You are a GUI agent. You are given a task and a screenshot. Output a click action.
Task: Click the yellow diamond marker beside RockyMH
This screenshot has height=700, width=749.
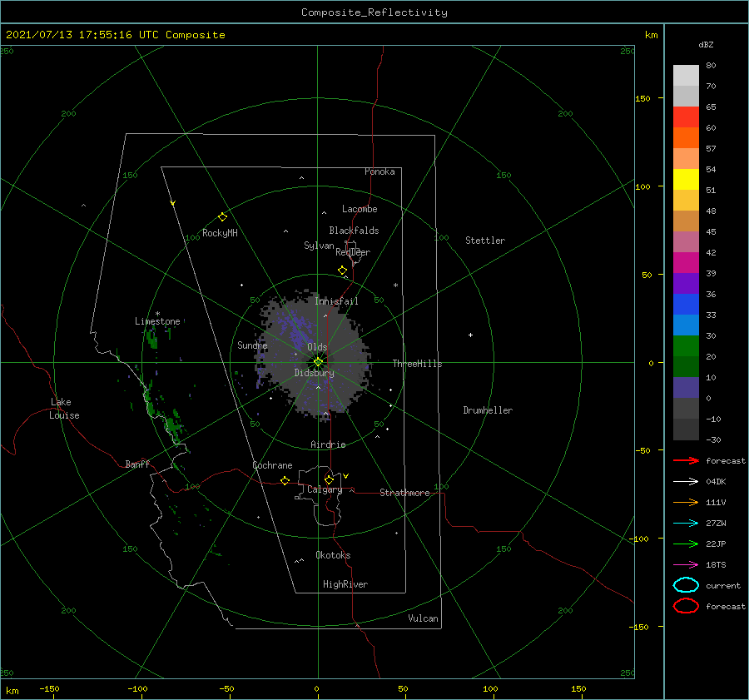(x=222, y=217)
